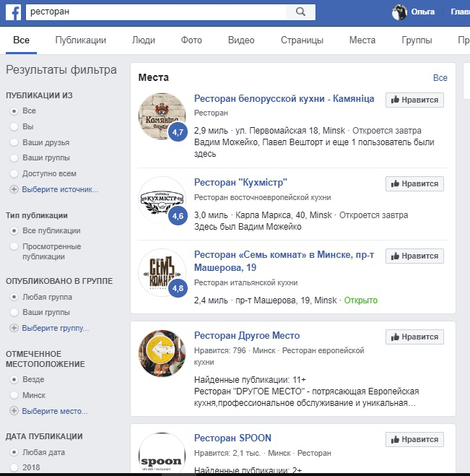Switch to the Фото tab
Image resolution: width=470 pixels, height=476 pixels.
(191, 40)
